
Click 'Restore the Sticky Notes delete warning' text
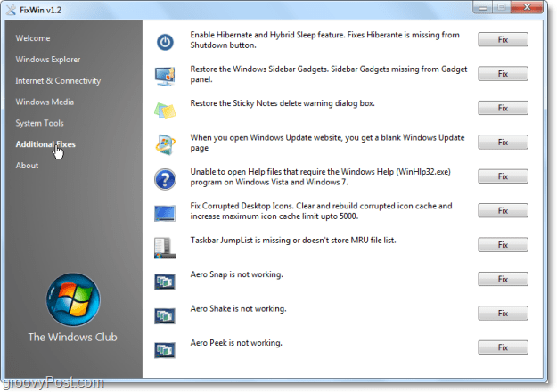click(283, 103)
